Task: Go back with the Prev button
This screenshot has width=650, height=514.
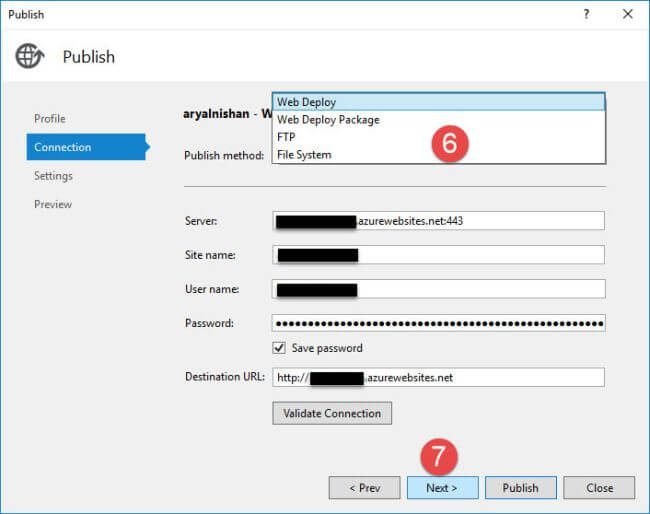Action: click(364, 488)
